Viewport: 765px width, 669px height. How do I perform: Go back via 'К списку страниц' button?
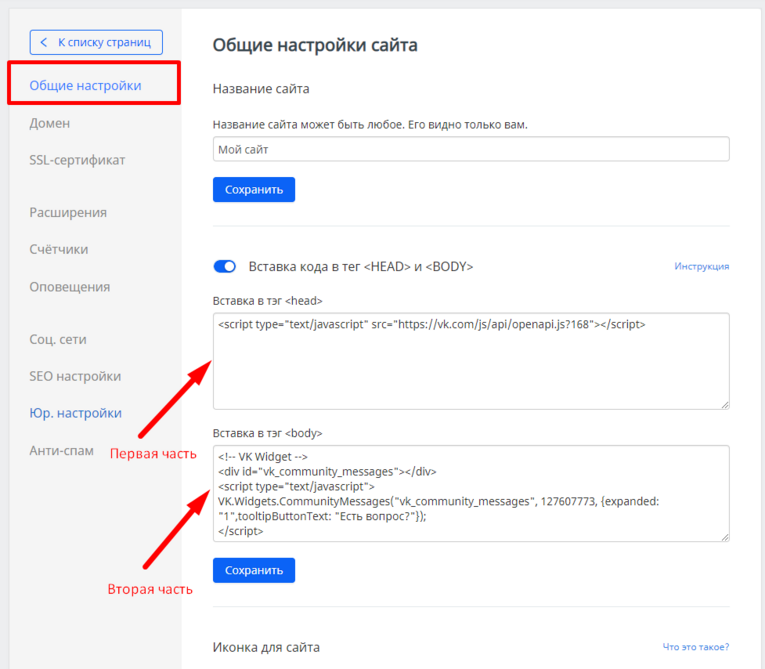pyautogui.click(x=96, y=42)
